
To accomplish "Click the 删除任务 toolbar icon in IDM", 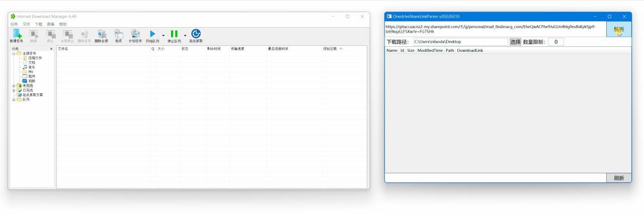I will pos(84,35).
